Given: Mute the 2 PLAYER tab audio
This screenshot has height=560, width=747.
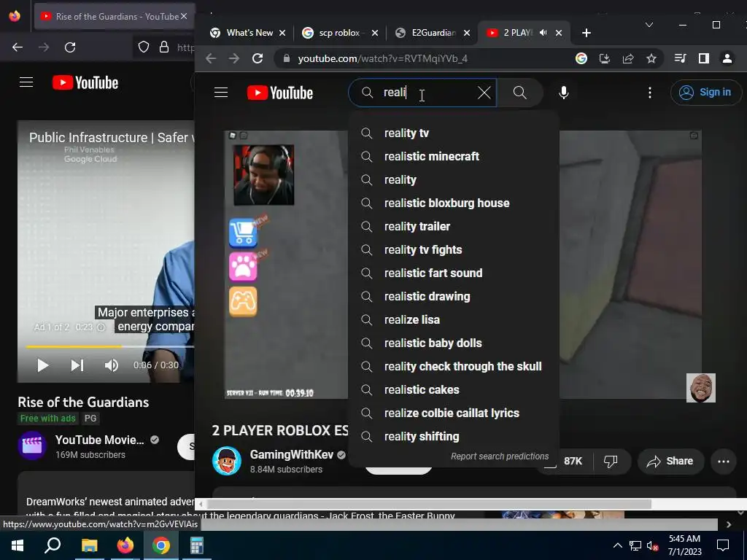Looking at the screenshot, I should click(543, 33).
